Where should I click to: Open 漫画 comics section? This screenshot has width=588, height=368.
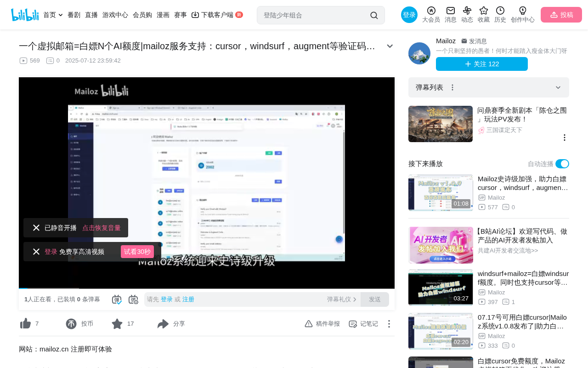163,15
